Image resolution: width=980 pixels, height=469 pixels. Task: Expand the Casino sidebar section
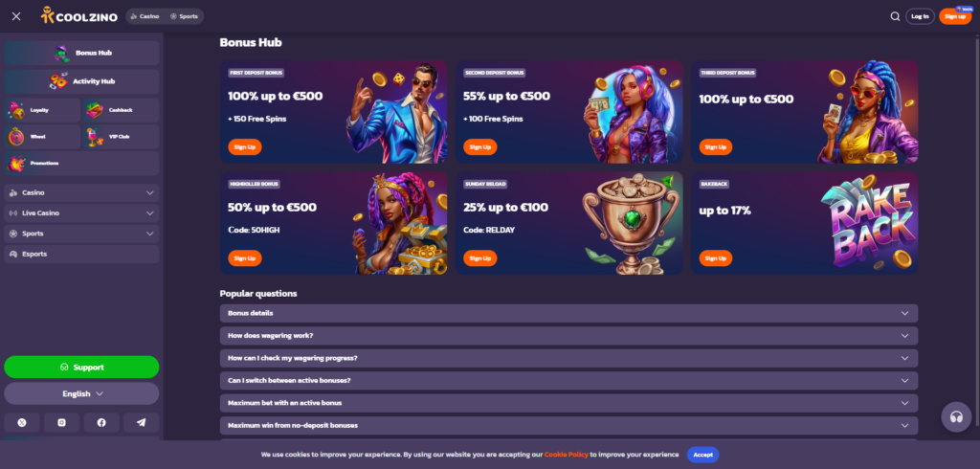pos(82,192)
